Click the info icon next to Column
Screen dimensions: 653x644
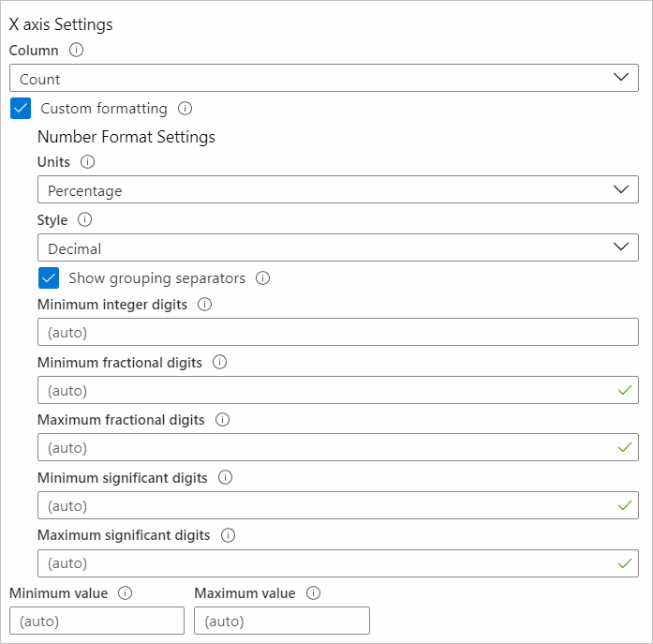tap(76, 50)
